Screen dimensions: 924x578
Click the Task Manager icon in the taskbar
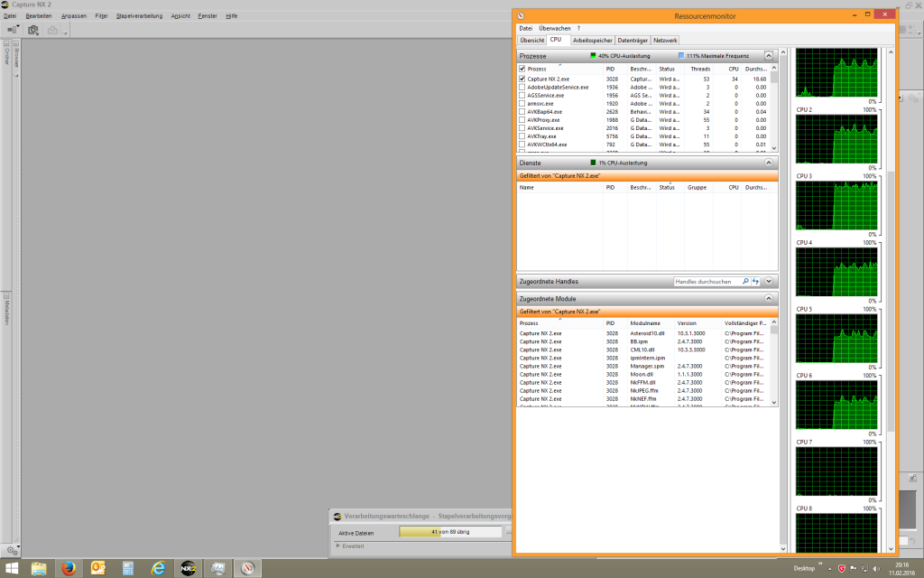pyautogui.click(x=217, y=568)
